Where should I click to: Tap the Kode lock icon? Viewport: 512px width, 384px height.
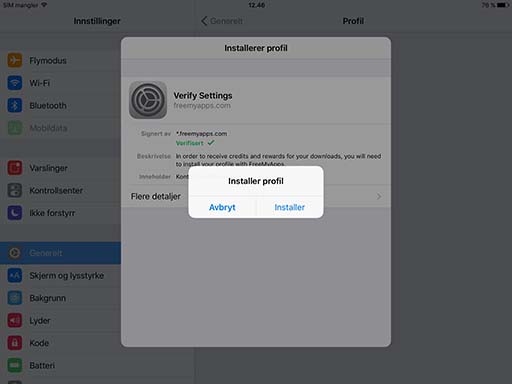(15, 343)
